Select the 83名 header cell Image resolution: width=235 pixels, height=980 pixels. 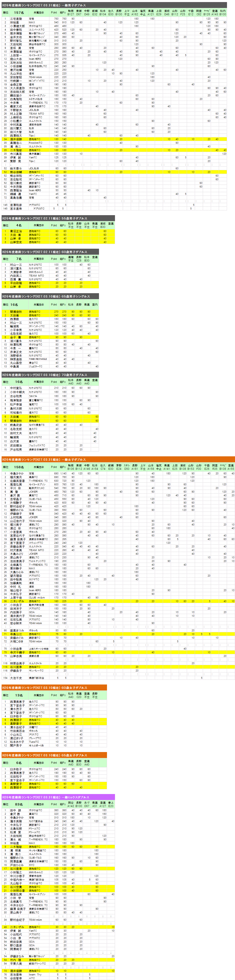[x=19, y=804]
